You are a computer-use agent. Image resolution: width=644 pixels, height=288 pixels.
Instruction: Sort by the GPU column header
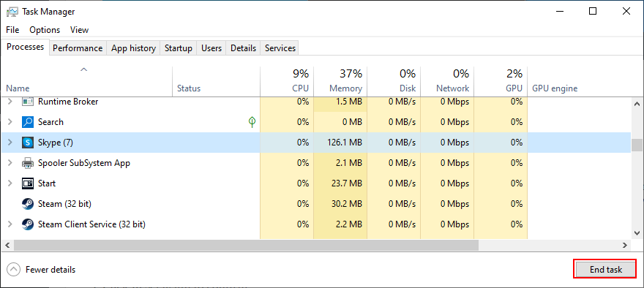pos(501,81)
